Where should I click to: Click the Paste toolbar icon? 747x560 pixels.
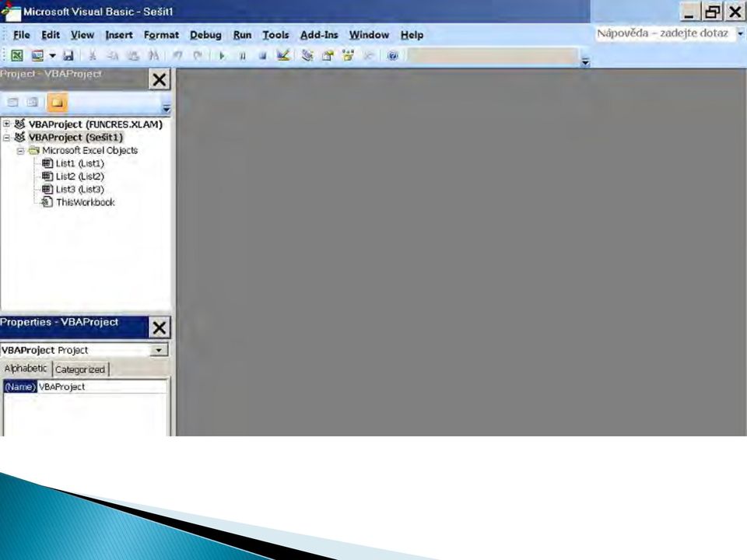click(133, 56)
